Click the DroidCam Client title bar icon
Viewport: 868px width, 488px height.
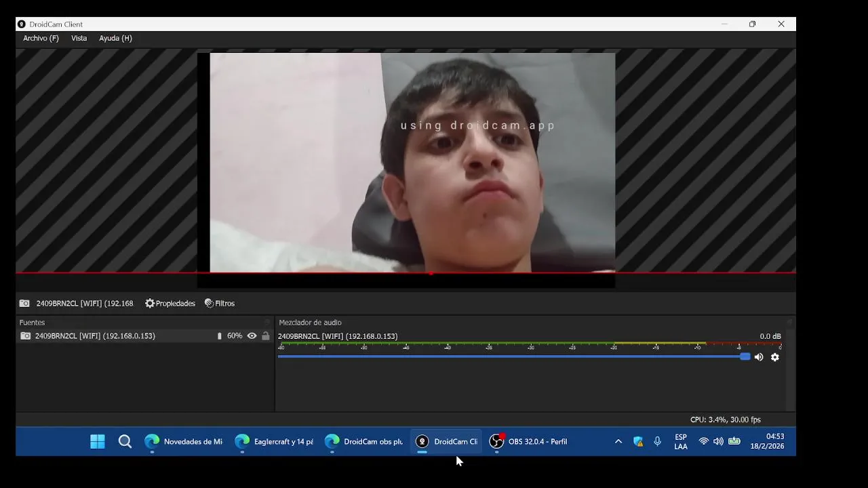22,24
